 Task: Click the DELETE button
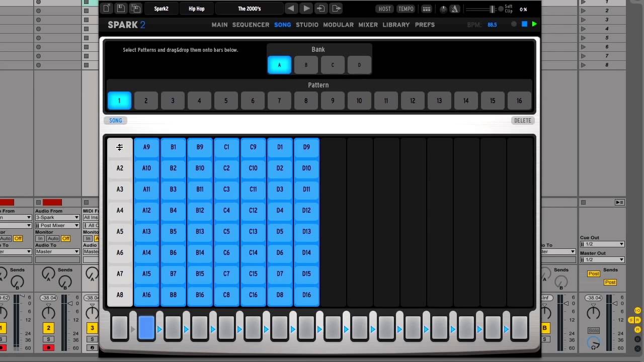coord(522,120)
